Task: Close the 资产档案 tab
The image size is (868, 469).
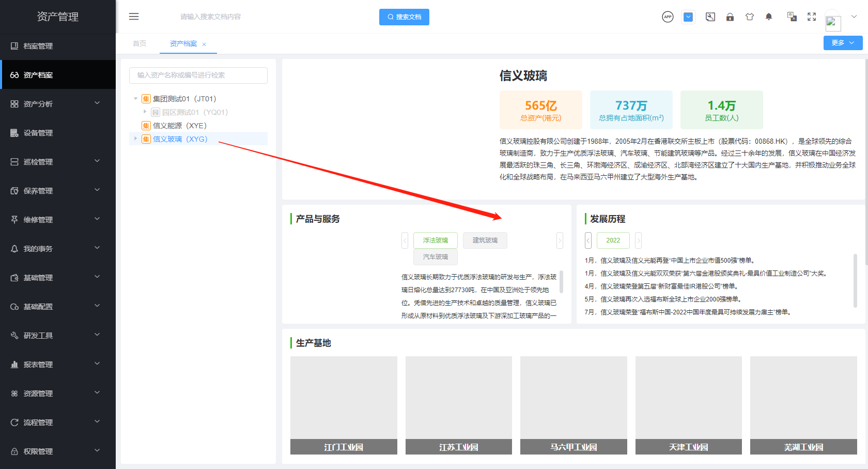Action: tap(204, 44)
